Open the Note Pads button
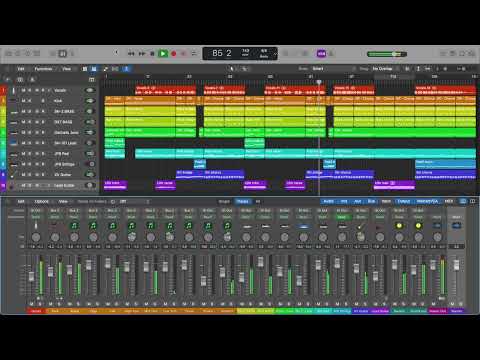 click(453, 53)
